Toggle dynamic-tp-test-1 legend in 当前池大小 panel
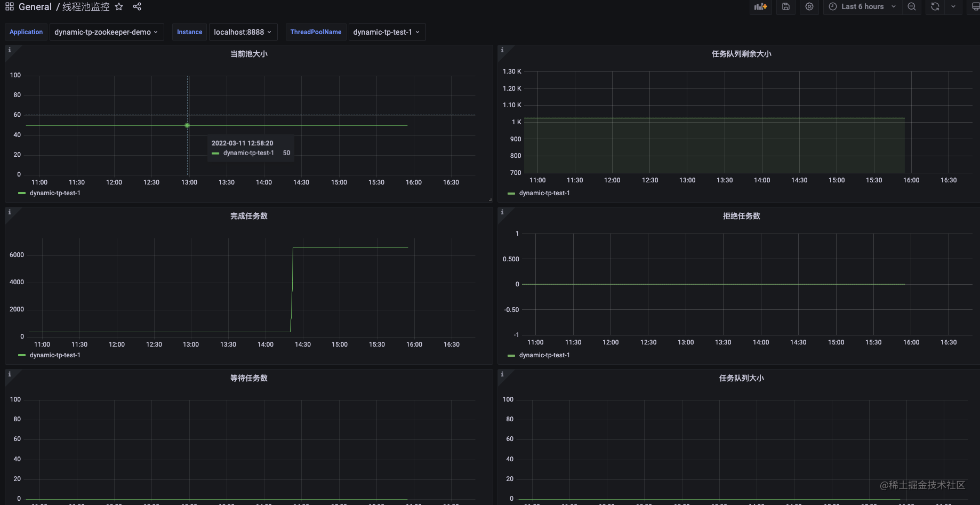The width and height of the screenshot is (980, 505). 55,193
